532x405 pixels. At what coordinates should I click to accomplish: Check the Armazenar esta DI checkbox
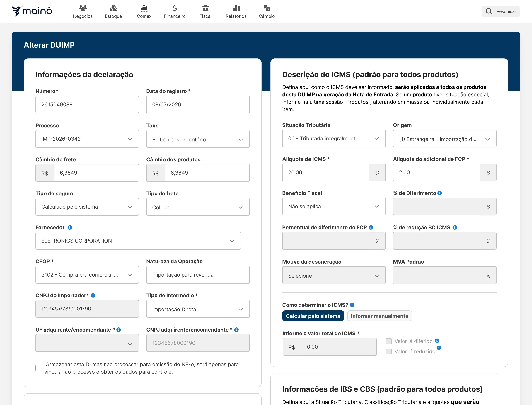38,368
